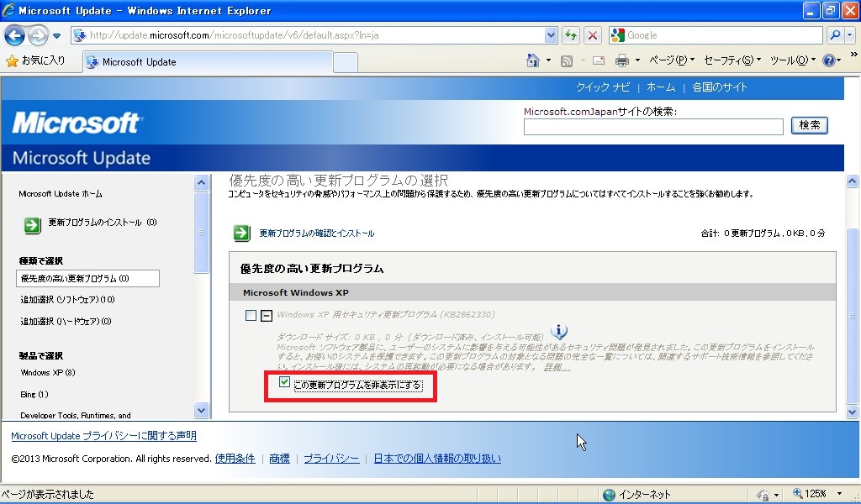Viewport: 861px width, 504px height.
Task: Click the Refresh page icon
Action: 571,35
